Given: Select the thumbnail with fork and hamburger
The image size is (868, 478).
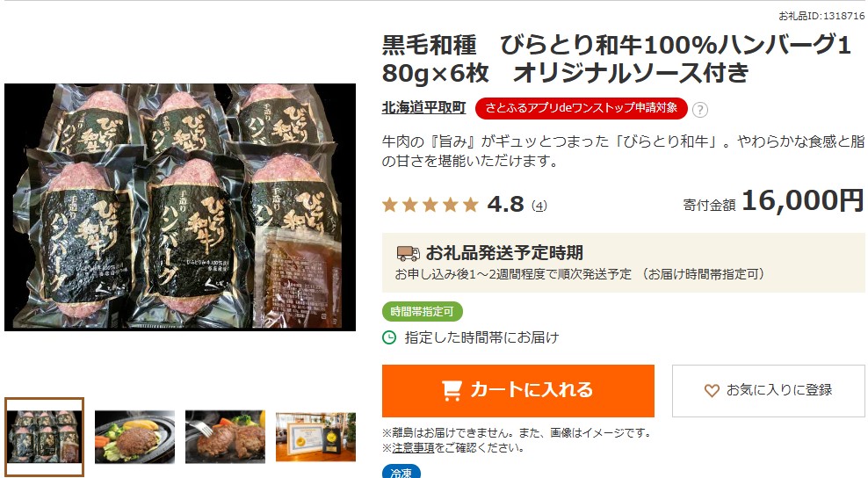Looking at the screenshot, I should pyautogui.click(x=225, y=437).
